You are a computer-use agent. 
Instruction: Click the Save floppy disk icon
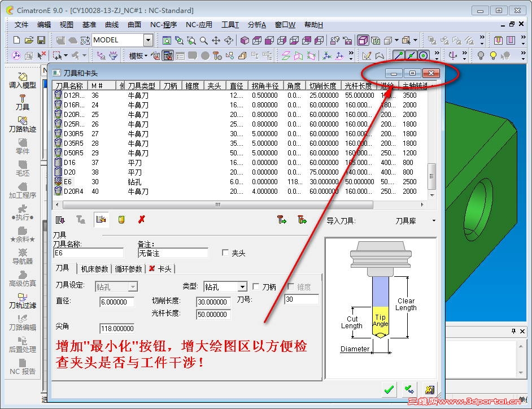[41, 40]
